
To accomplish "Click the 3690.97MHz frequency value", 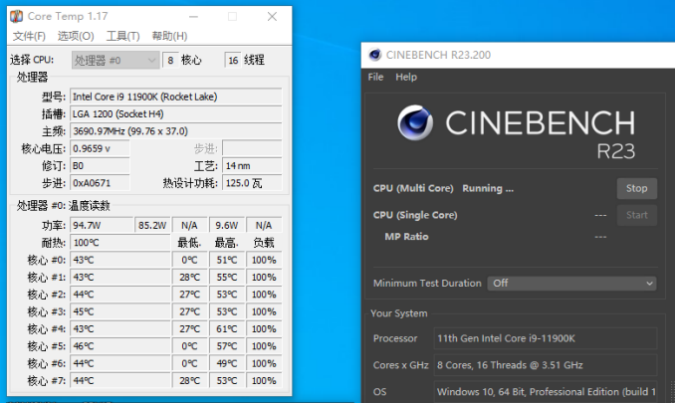I will 176,131.
